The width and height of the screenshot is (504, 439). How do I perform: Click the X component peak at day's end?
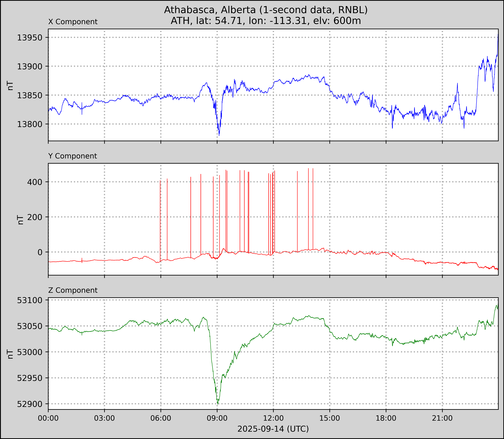click(x=498, y=35)
